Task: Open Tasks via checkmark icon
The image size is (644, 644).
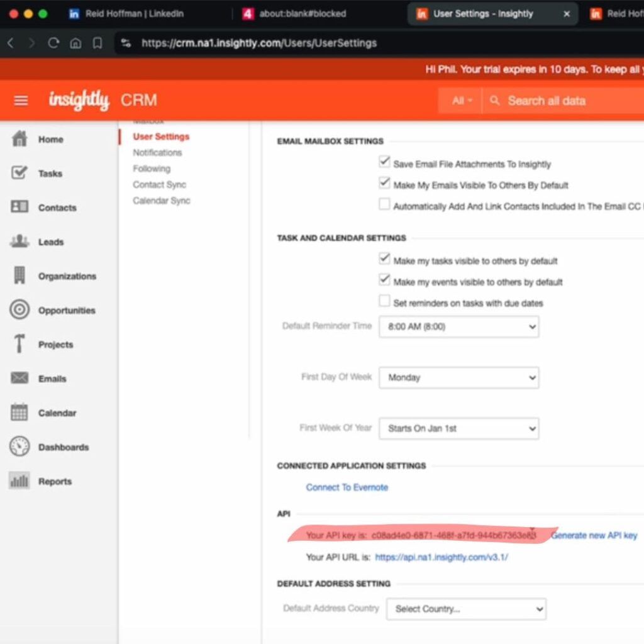Action: [x=20, y=173]
